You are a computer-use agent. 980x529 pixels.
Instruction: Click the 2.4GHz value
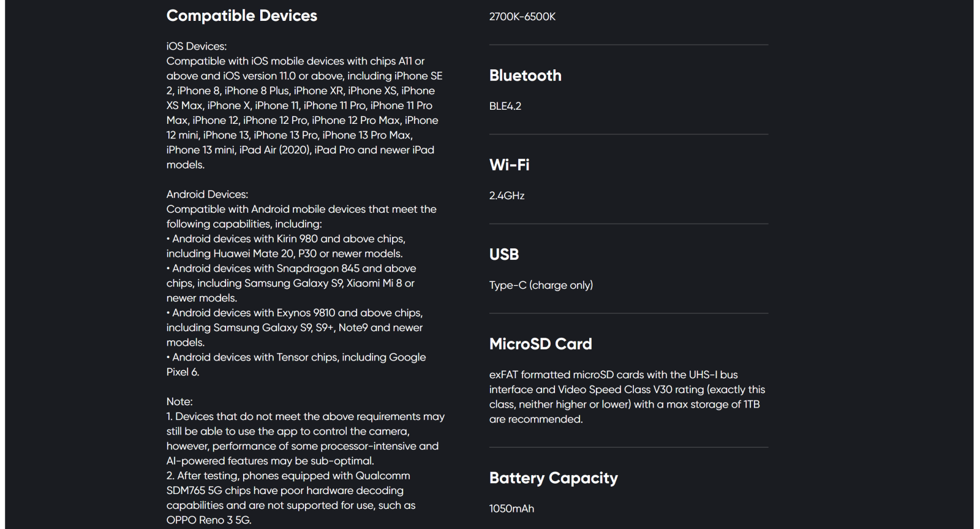507,196
